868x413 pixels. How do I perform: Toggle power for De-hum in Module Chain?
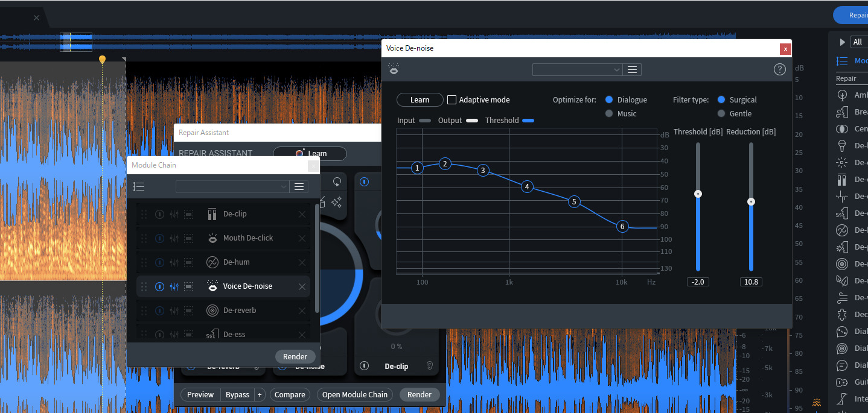click(x=159, y=262)
